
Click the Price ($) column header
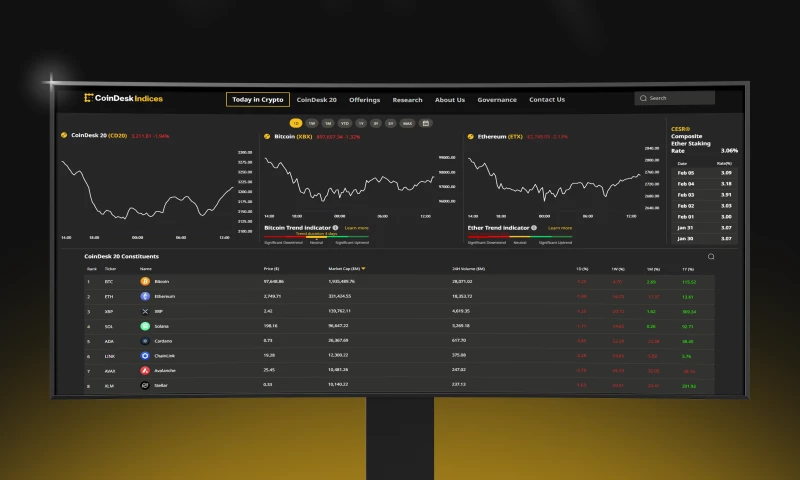[x=271, y=268]
